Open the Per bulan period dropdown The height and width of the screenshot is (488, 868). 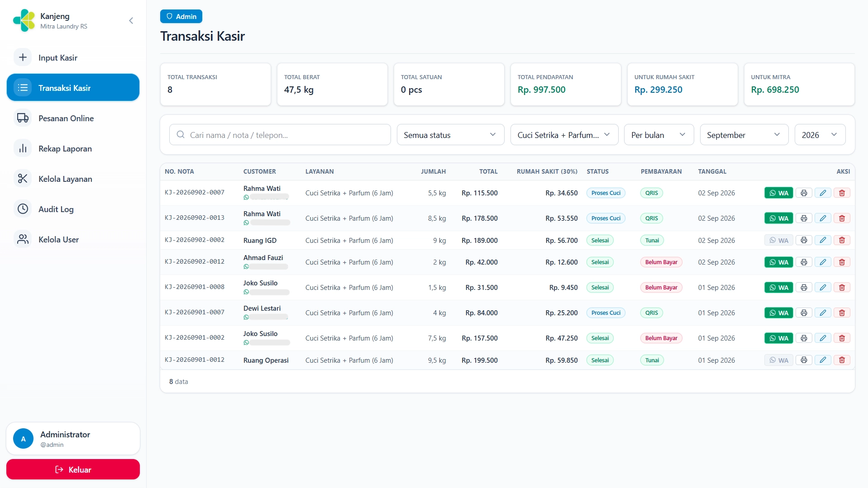tap(658, 135)
